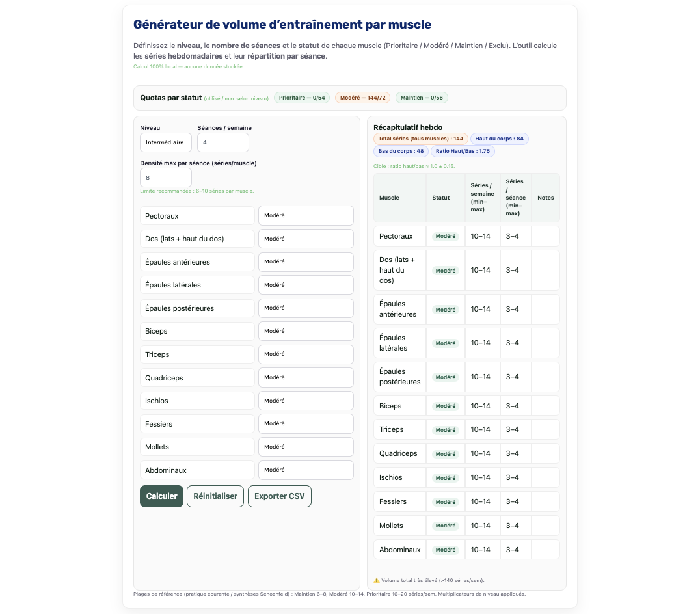Open the Niveau dropdown set to Intermédiaire

165,142
